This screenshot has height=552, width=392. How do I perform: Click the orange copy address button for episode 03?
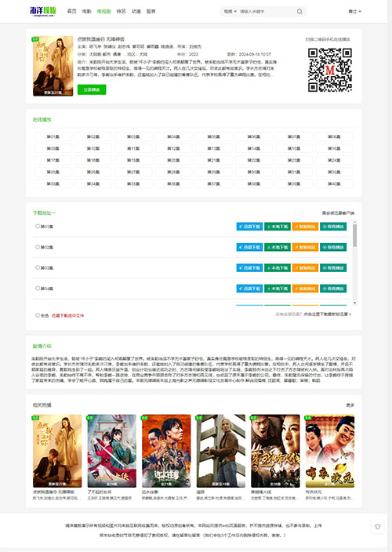tap(305, 268)
